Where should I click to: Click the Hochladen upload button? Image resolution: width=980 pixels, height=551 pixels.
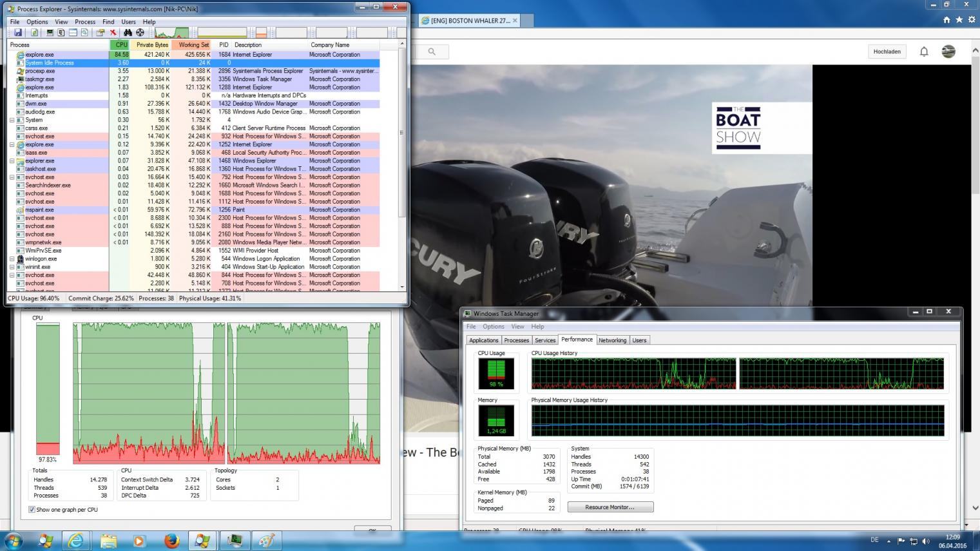(887, 52)
